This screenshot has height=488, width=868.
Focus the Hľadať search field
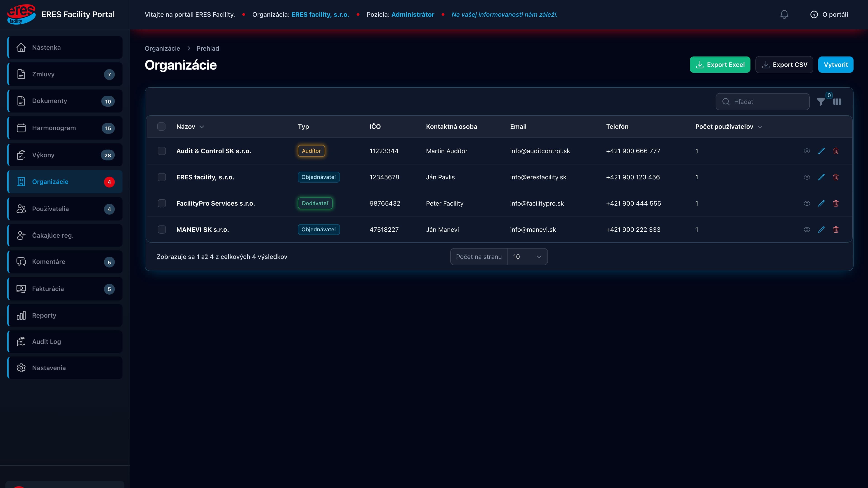tap(762, 102)
